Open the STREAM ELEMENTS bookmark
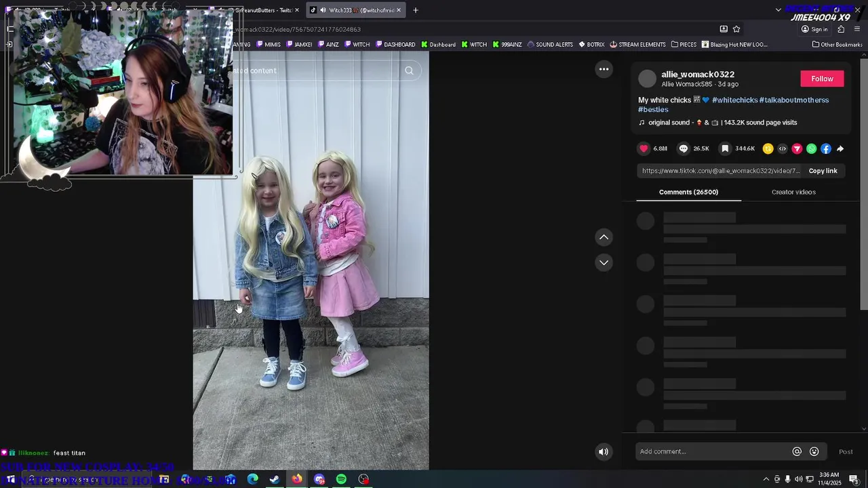 point(637,45)
